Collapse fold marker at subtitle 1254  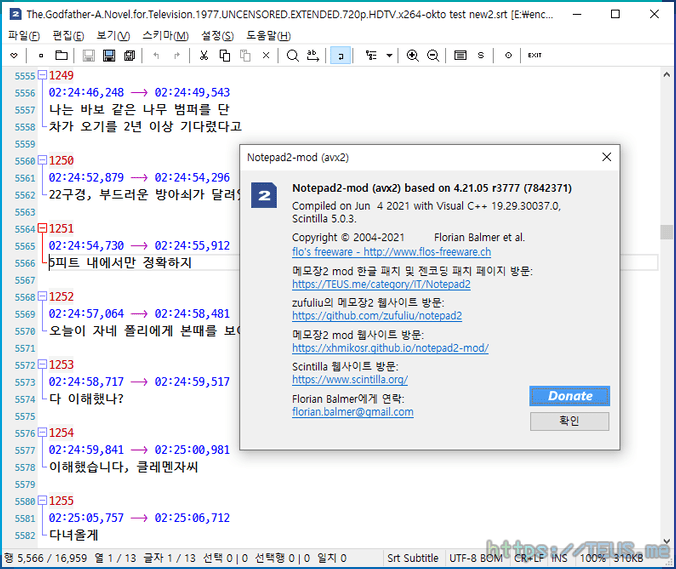coord(42,432)
